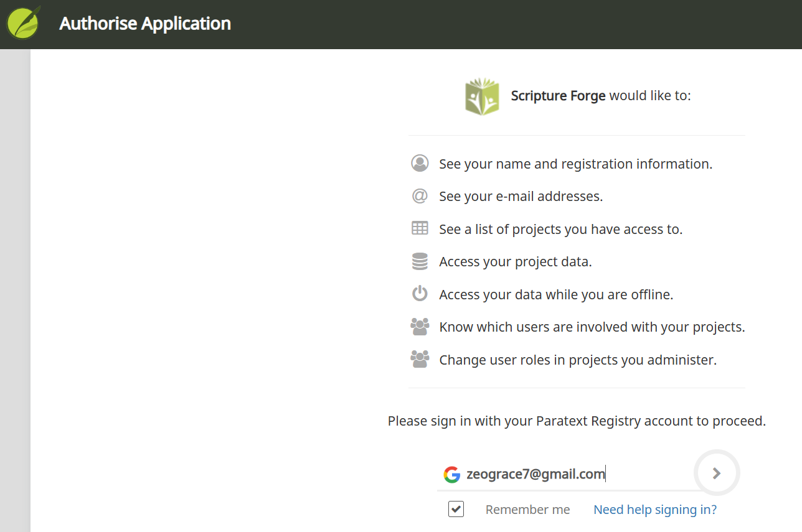
Task: Click the See your e-mail addresses permission text
Action: 521,197
